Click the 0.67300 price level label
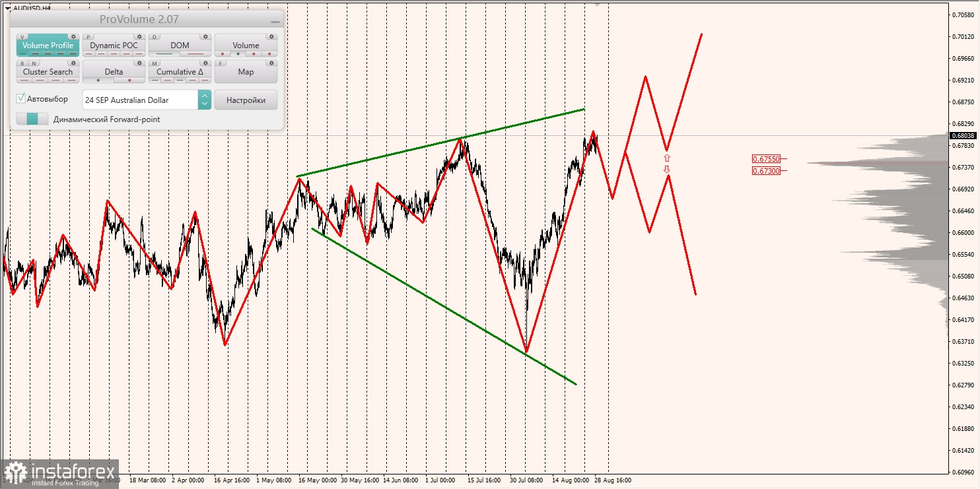This screenshot has height=489, width=980. pyautogui.click(x=766, y=171)
